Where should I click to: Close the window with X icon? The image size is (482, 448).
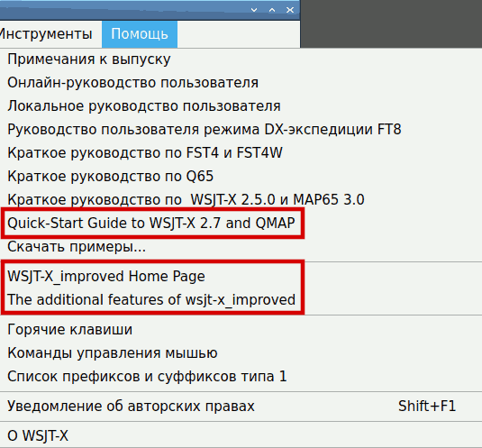point(290,10)
